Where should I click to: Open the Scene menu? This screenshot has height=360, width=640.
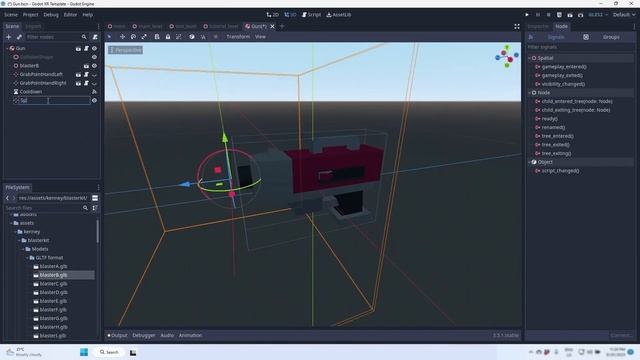click(x=11, y=15)
